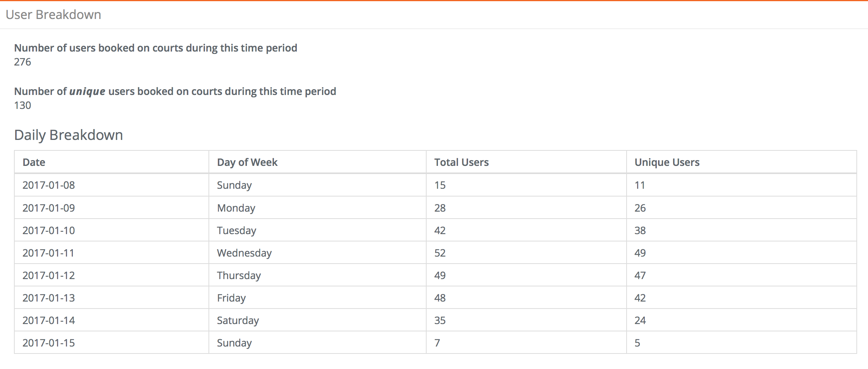Select total users value 52
Screen dimensions: 868x369
point(440,253)
